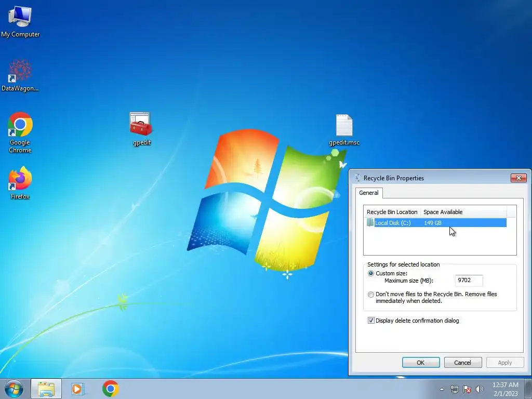Viewport: 532px width, 399px height.
Task: Click Cancel in Recycle Bin Properties
Action: pyautogui.click(x=463, y=363)
